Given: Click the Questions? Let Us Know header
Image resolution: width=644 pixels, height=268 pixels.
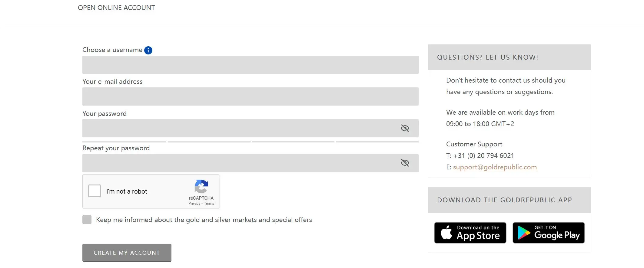Looking at the screenshot, I should click(x=509, y=57).
